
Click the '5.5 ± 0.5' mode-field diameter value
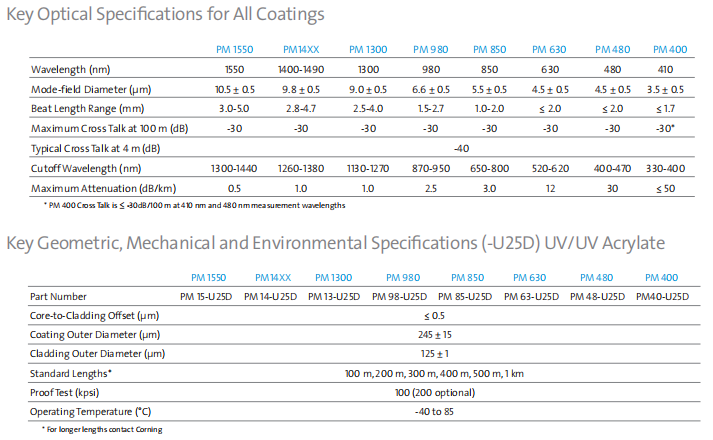click(x=489, y=90)
